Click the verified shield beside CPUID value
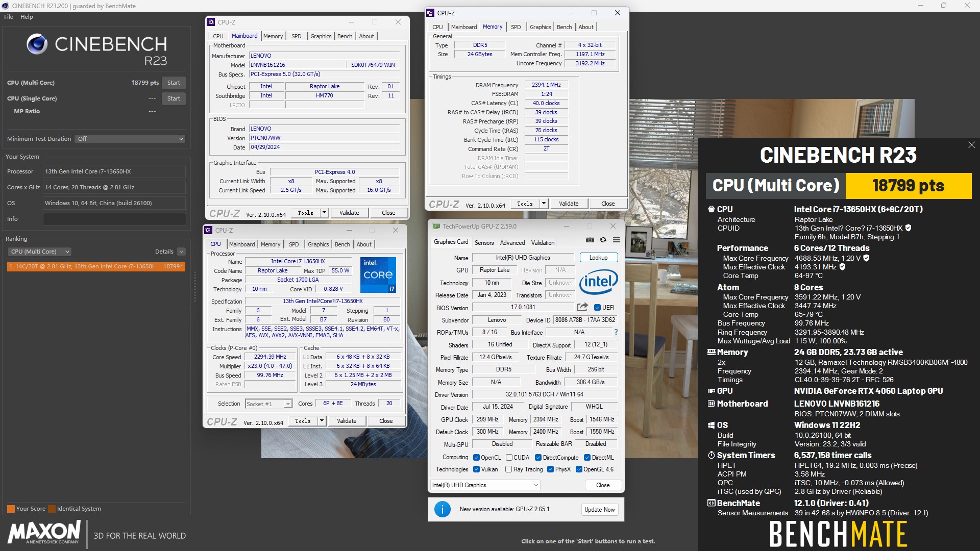Screen dimensions: 980x551 point(908,228)
